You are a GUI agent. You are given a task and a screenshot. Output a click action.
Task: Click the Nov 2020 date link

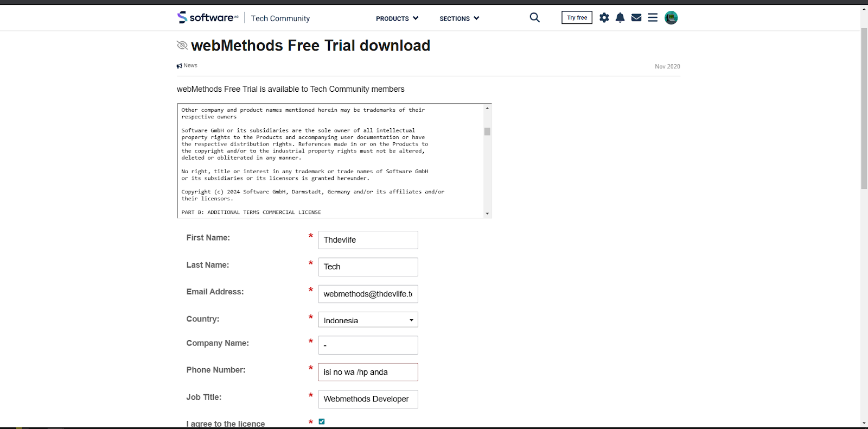(667, 66)
